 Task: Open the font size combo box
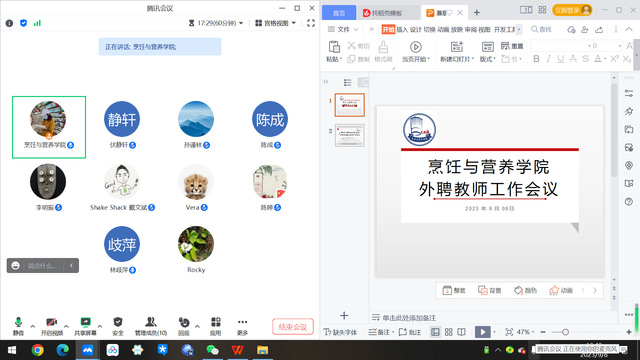click(x=607, y=46)
